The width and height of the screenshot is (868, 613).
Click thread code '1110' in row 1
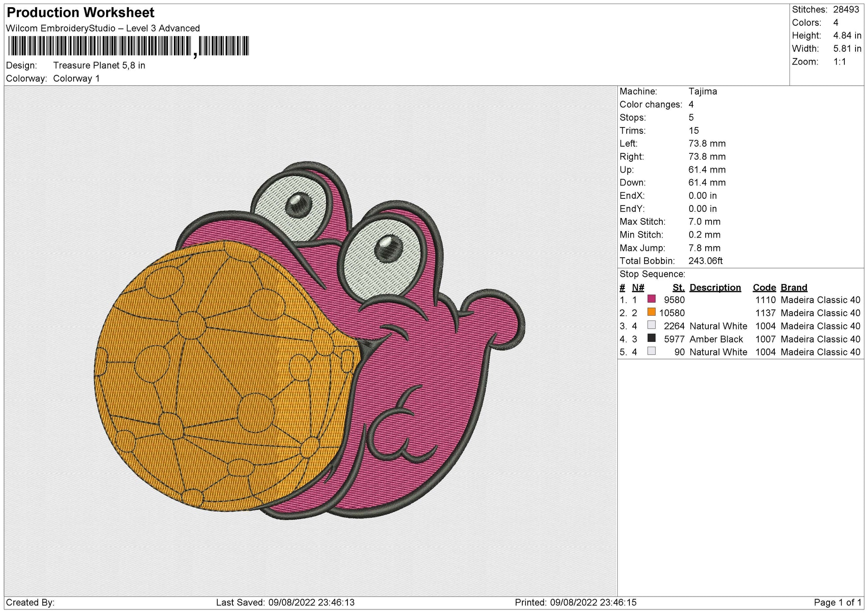[765, 300]
